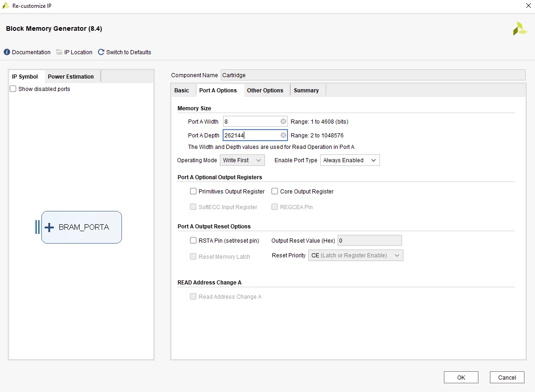
Task: Click the Cancel button
Action: pyautogui.click(x=507, y=377)
